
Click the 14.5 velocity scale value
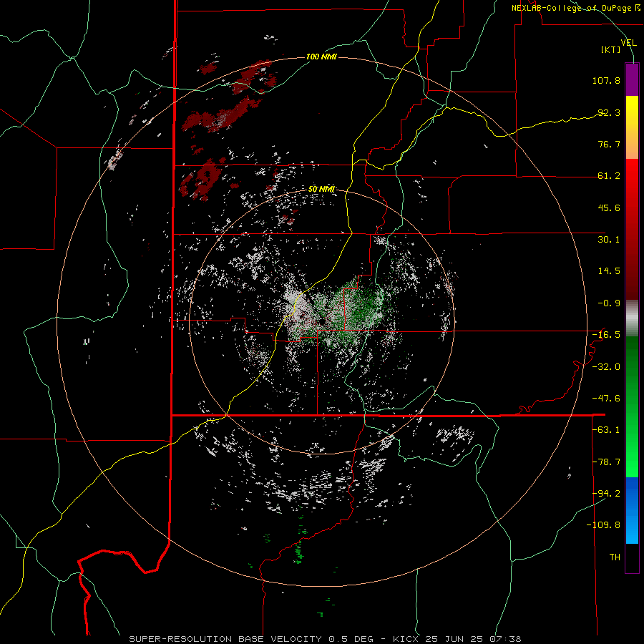click(x=609, y=271)
